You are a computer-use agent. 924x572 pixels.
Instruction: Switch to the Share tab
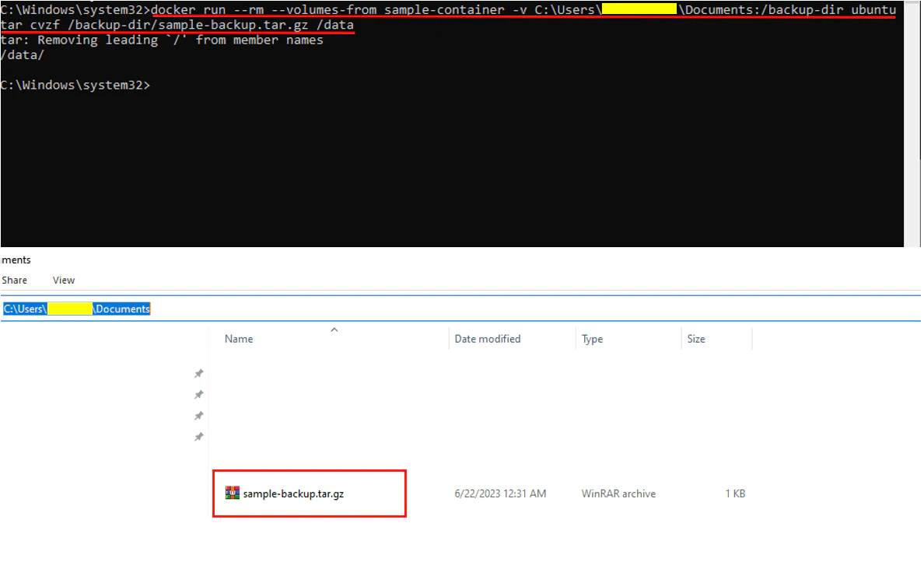[14, 280]
